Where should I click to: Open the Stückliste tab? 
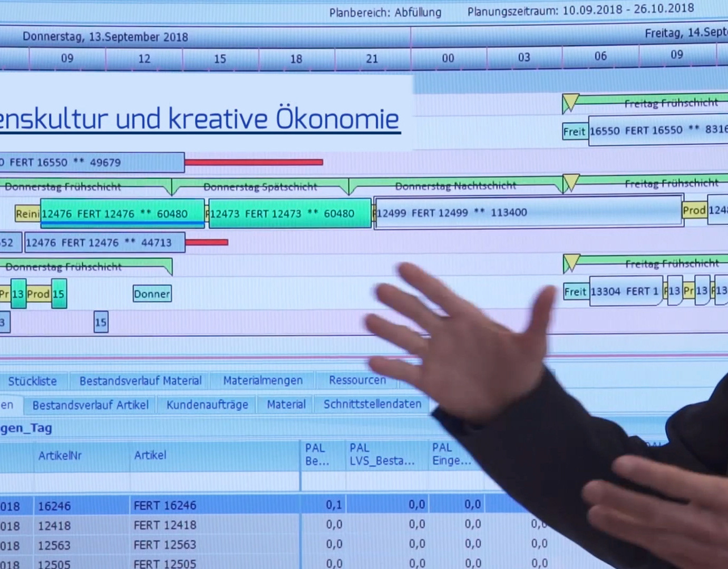tap(33, 381)
